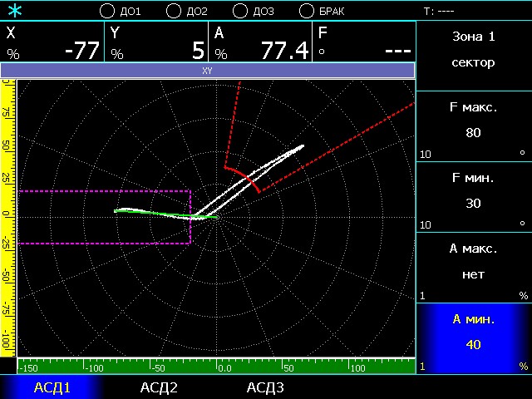Image resolution: width=532 pixels, height=399 pixels.
Task: Select the F мин. 30 parameter
Action: point(473,197)
